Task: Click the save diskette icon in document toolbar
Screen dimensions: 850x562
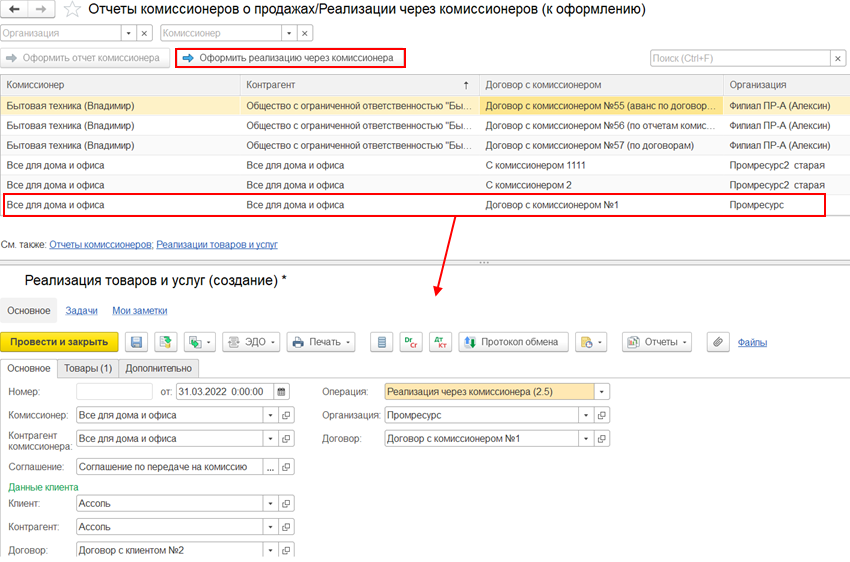Action: 137,342
